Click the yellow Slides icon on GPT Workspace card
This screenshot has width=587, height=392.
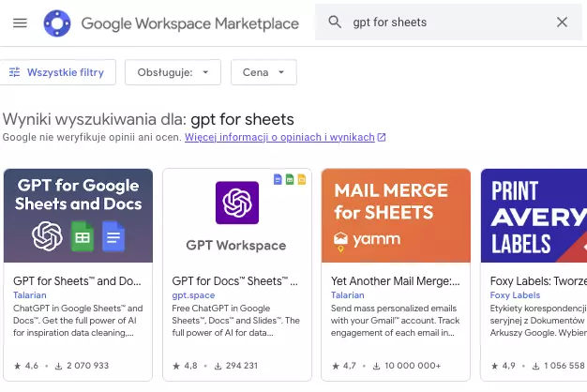(301, 179)
